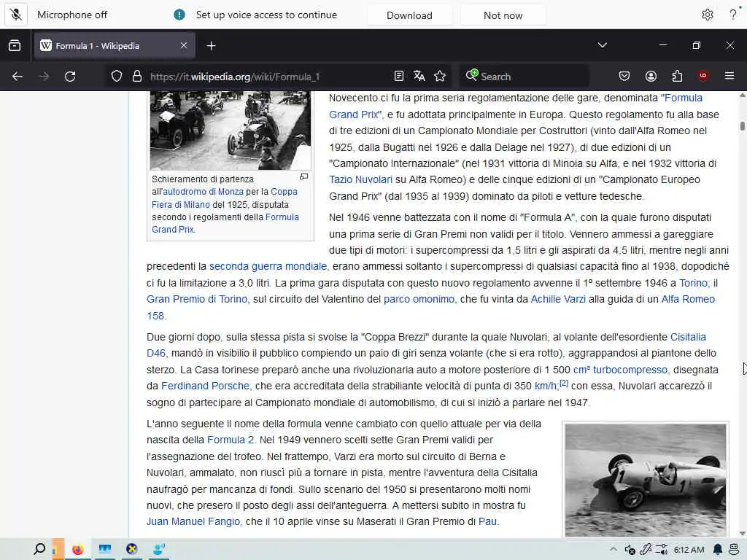Screen dimensions: 747x560
Task: Close the Formula 1 Wikipedia tab
Action: coord(184,46)
